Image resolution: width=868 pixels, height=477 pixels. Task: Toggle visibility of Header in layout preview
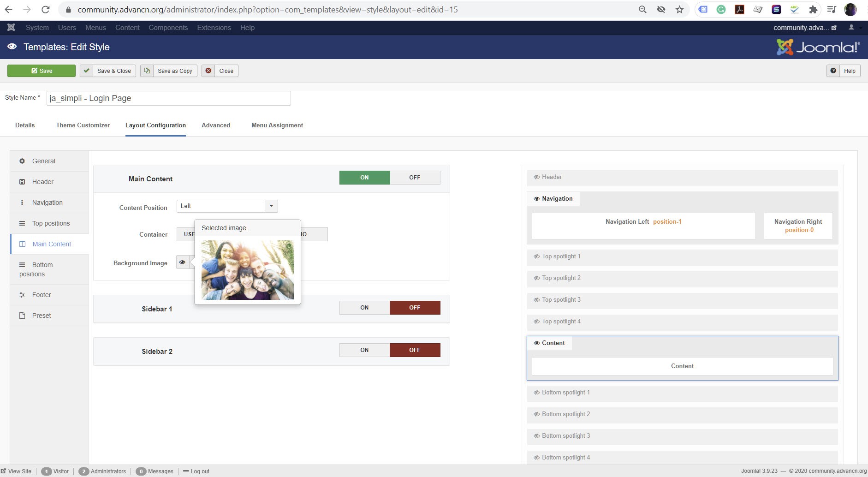[536, 177]
